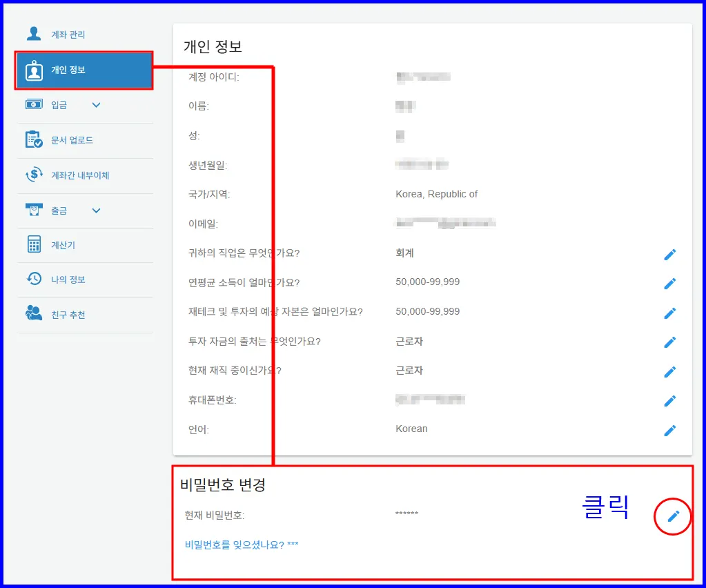Click the 출금 withdrawal icon

pos(34,210)
